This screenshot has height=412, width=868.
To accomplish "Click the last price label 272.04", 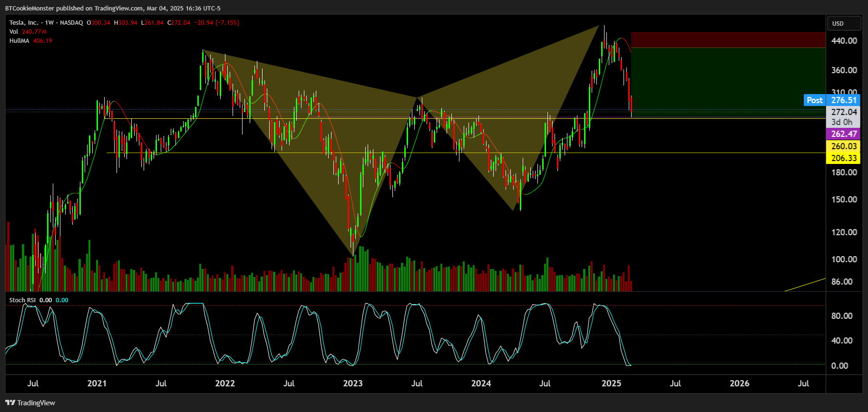I will coord(844,112).
